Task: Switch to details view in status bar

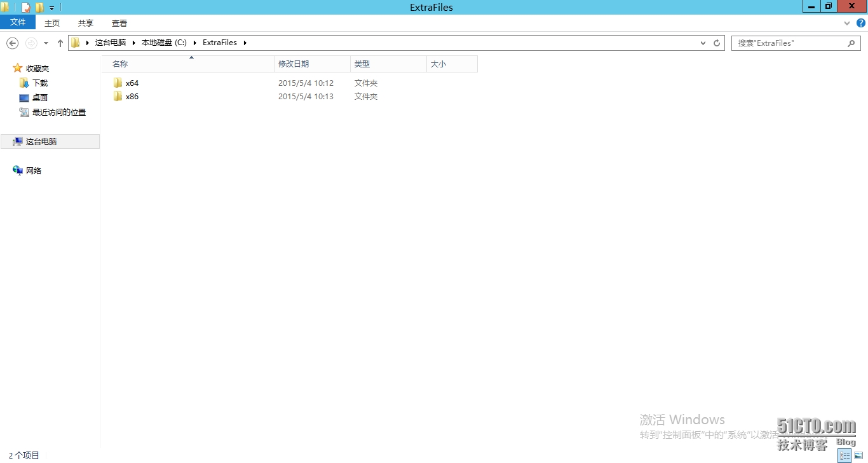Action: [844, 455]
